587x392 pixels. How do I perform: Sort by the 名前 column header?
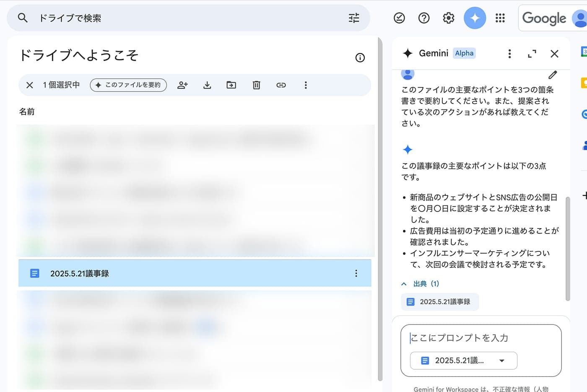(x=27, y=112)
